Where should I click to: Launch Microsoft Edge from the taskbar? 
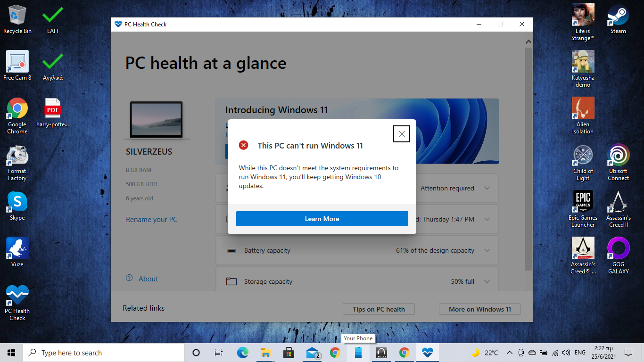pyautogui.click(x=242, y=353)
